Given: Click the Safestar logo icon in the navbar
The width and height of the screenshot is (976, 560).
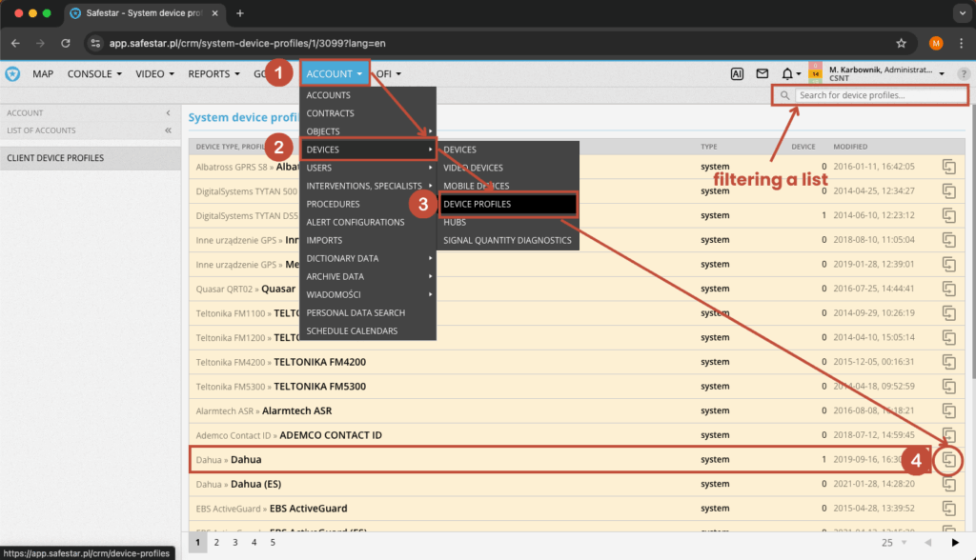Looking at the screenshot, I should (12, 74).
